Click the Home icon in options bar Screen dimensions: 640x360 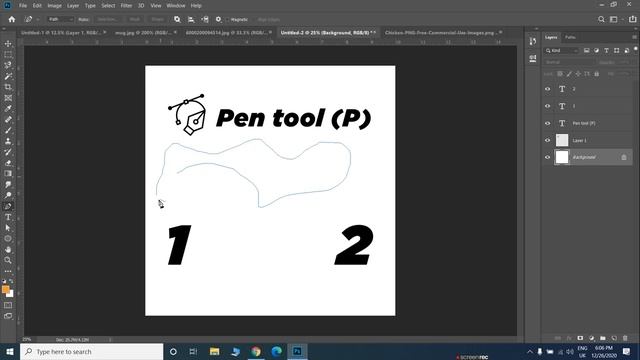click(12, 19)
